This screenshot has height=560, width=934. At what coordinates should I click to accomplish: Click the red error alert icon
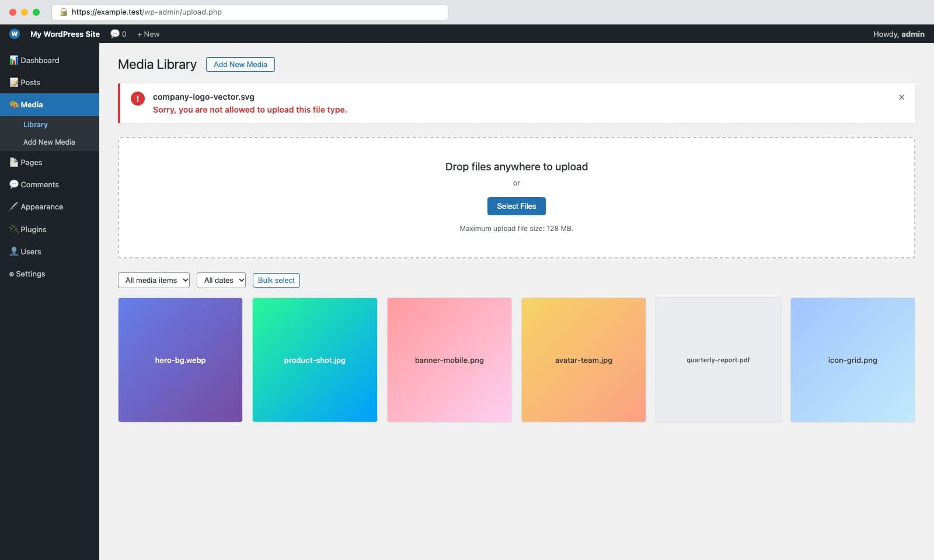tap(138, 99)
